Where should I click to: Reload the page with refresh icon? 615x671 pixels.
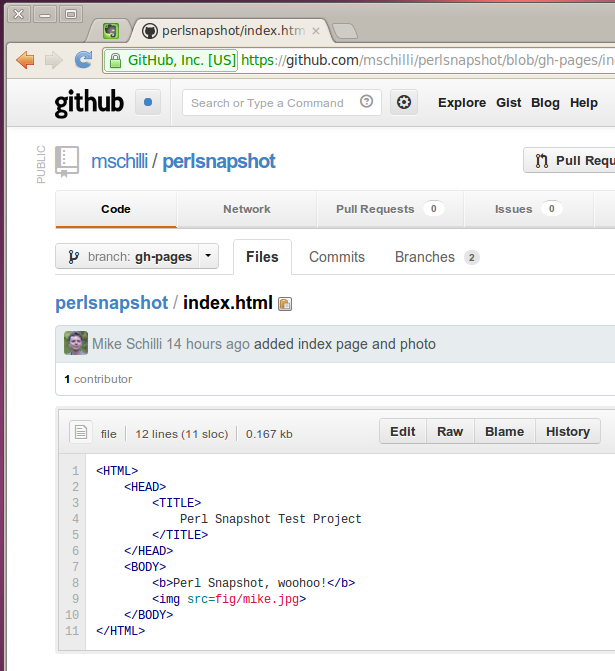83,59
